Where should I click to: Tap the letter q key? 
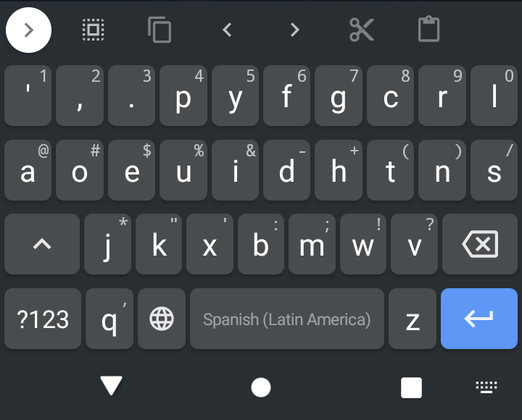tap(109, 319)
